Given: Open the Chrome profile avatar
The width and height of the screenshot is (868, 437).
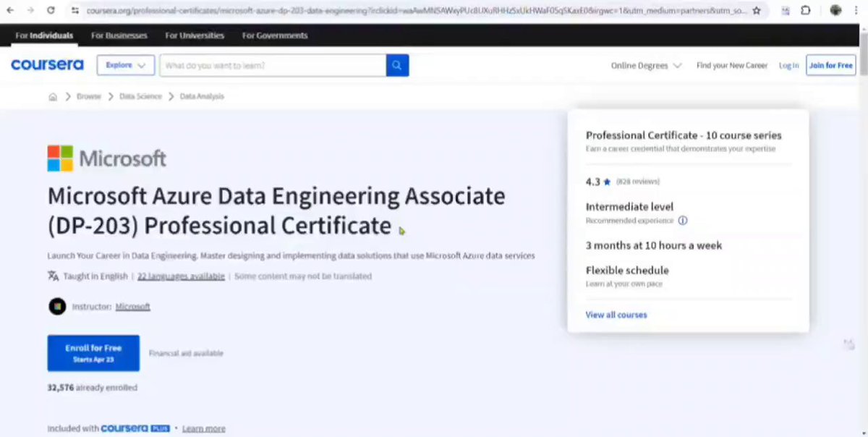Looking at the screenshot, I should coord(836,11).
